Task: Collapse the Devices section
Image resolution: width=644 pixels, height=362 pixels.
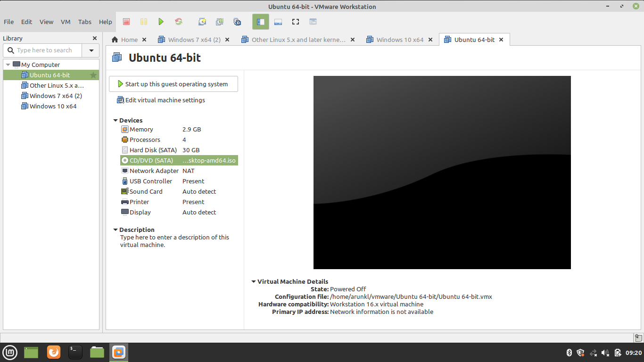Action: [x=116, y=121]
